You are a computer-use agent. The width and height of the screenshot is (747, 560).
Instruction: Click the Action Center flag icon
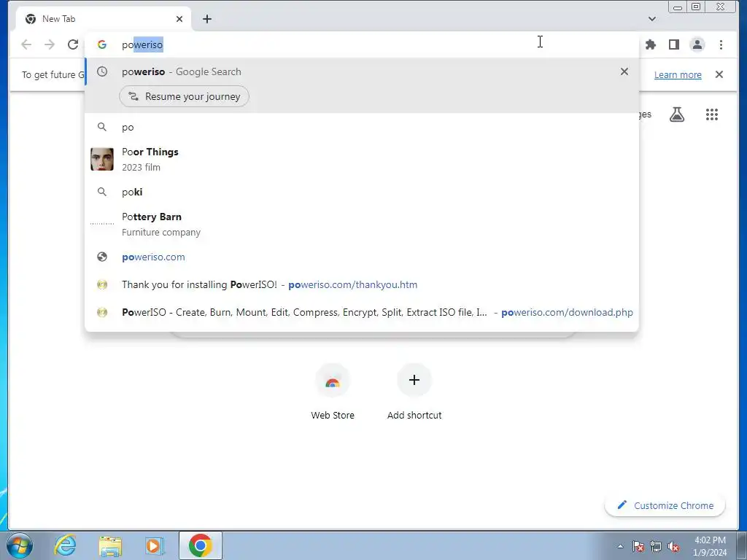click(x=638, y=546)
